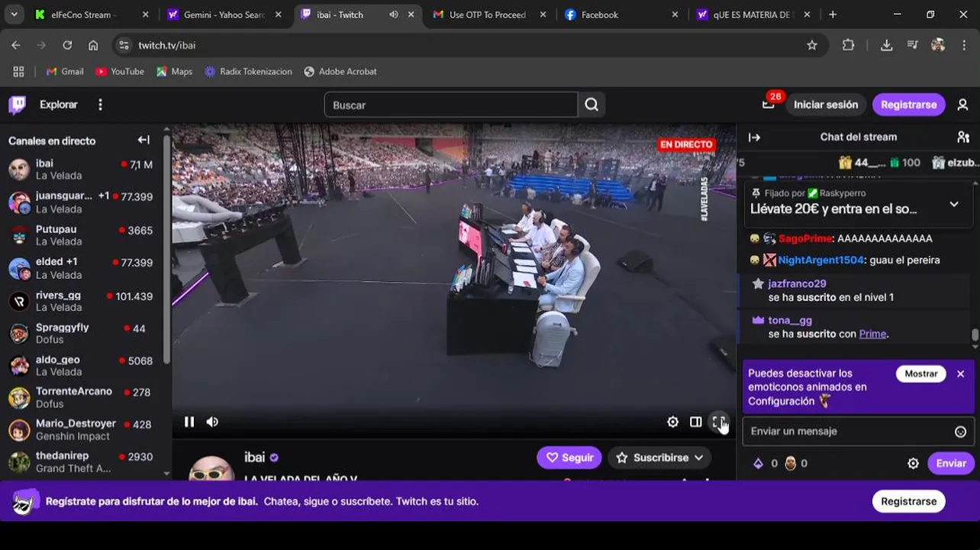Viewport: 980px width, 550px height.
Task: Close the animated emotes notice
Action: pos(960,374)
